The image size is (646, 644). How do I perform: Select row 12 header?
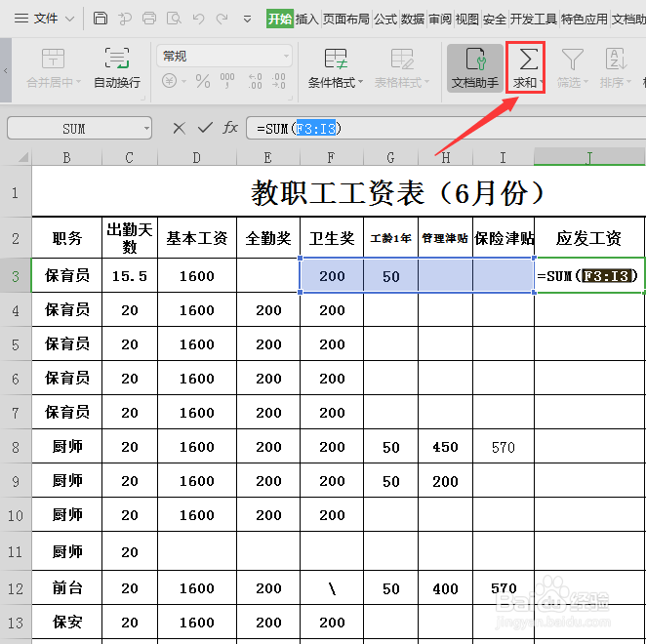[x=16, y=588]
